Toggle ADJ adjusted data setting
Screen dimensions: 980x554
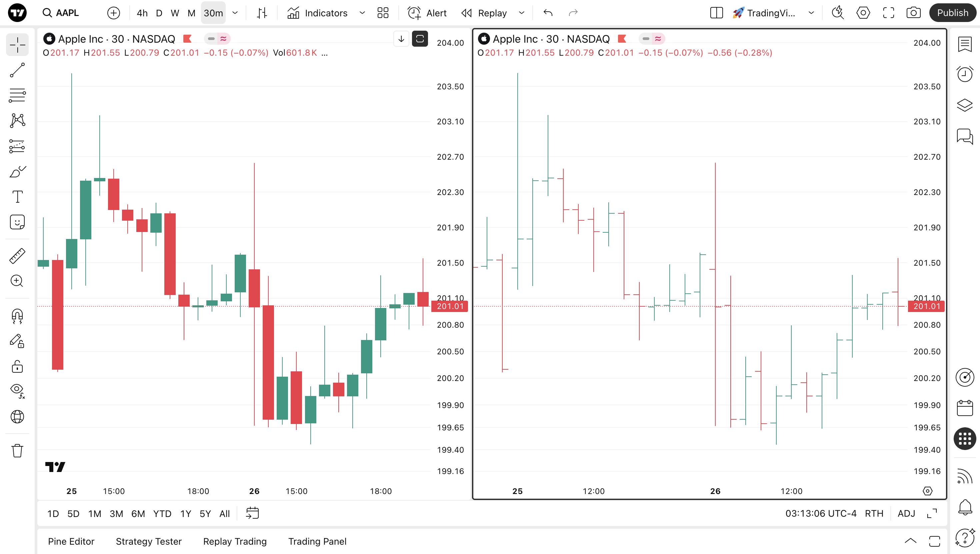click(x=906, y=513)
